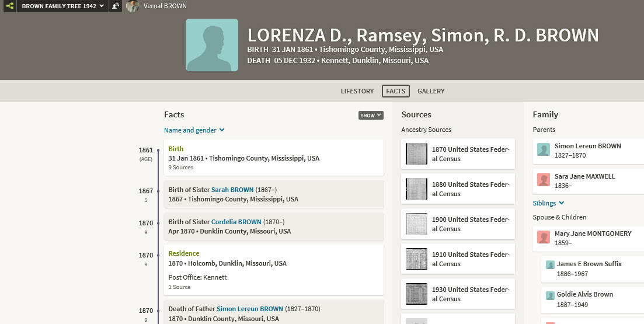This screenshot has width=644, height=324.
Task: Switch to the GALLERY tab
Action: pos(431,91)
